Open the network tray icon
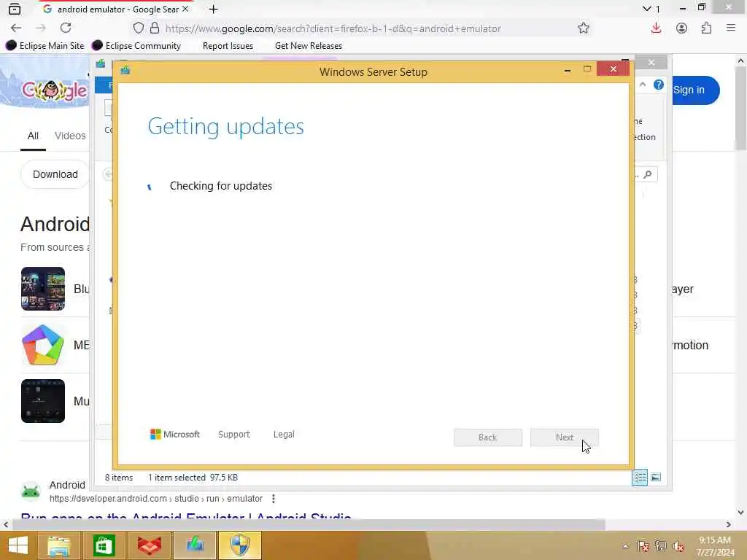The image size is (747, 560). pos(661,546)
